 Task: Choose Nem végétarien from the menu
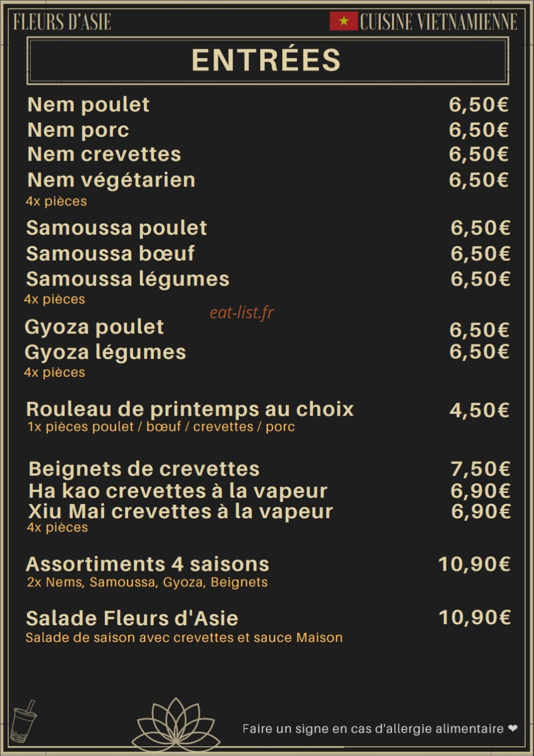coord(111,180)
